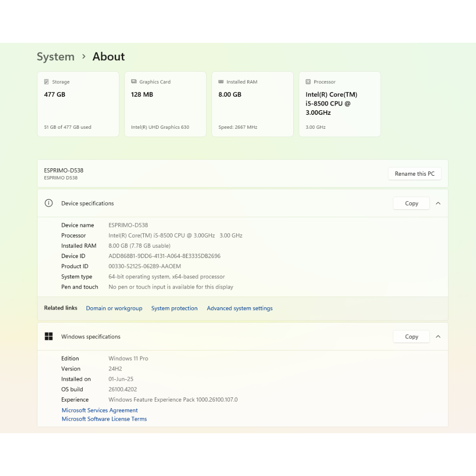Go back to System breadcrumb
The height and width of the screenshot is (476, 476).
55,57
